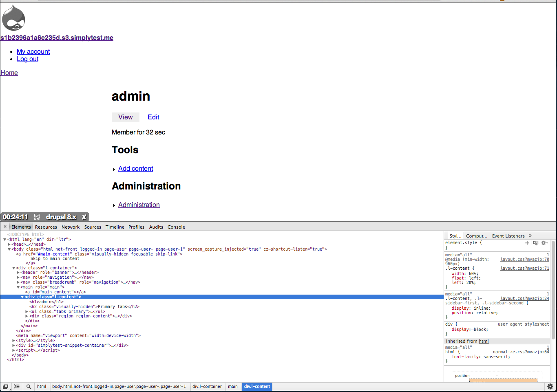The width and height of the screenshot is (557, 392).
Task: Expand the simplytest-snippet-container div node
Action: click(x=13, y=346)
